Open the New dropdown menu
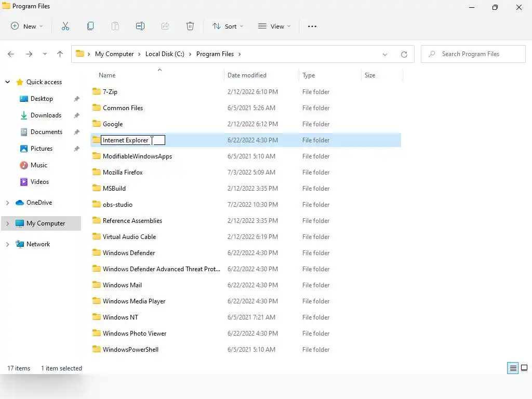Screen dimensions: 532x399 click(27, 26)
